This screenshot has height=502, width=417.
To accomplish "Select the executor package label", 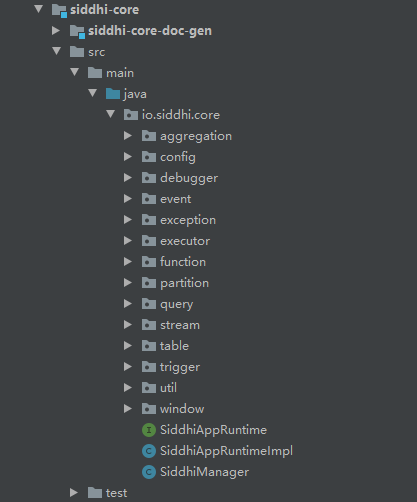I will point(185,241).
